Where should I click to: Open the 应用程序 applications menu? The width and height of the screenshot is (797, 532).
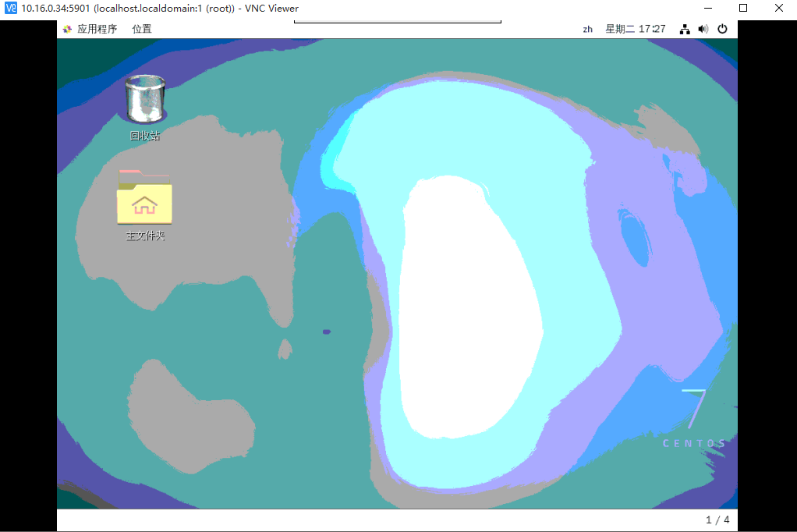[x=97, y=30]
